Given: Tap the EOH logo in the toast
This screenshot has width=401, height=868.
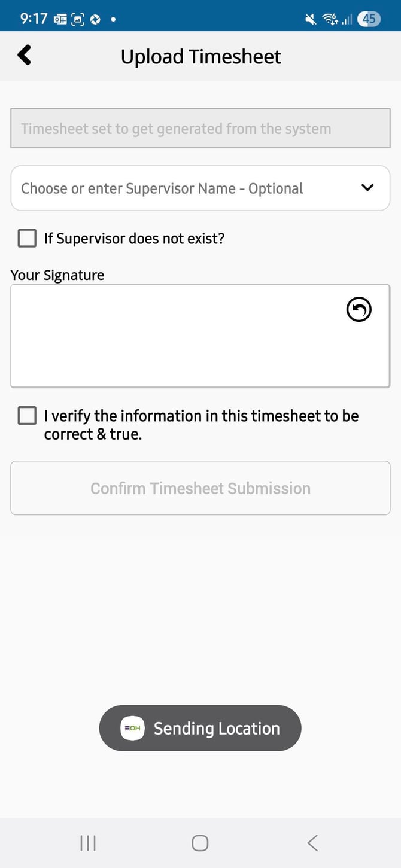Looking at the screenshot, I should pos(132,728).
